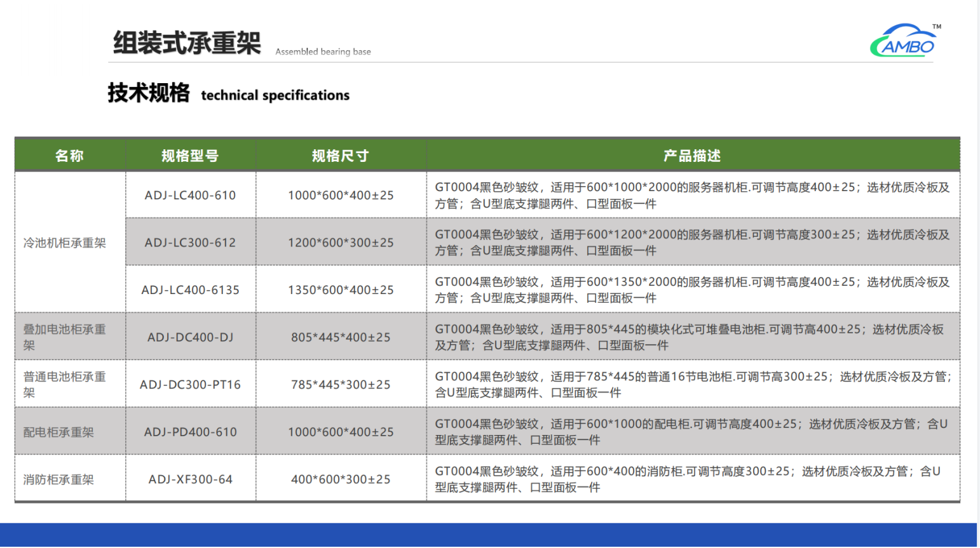Select model cell ADJ-LC300-612
This screenshot has width=980, height=548.
coord(190,243)
